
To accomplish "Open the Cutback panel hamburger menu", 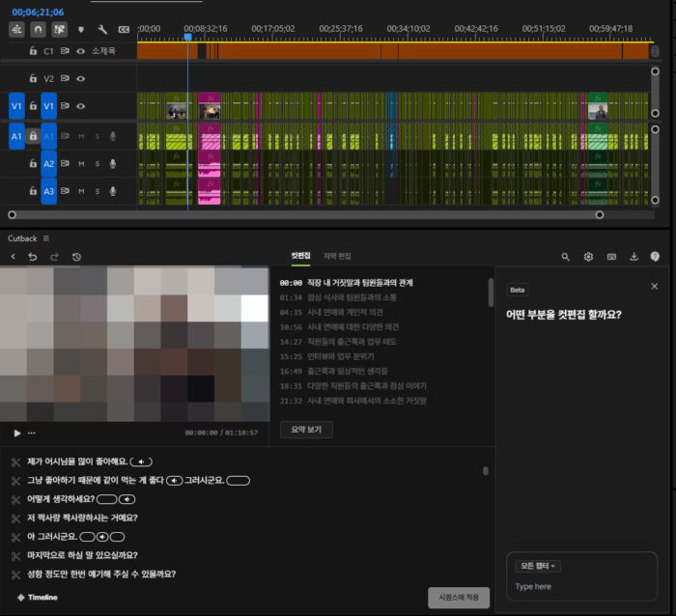I will [x=45, y=238].
